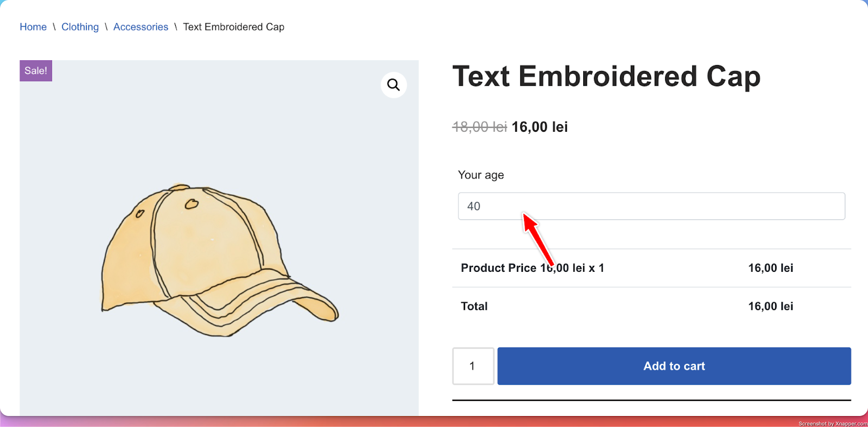Viewport: 868px width, 427px height.
Task: Click the Sale! badge
Action: [x=36, y=71]
